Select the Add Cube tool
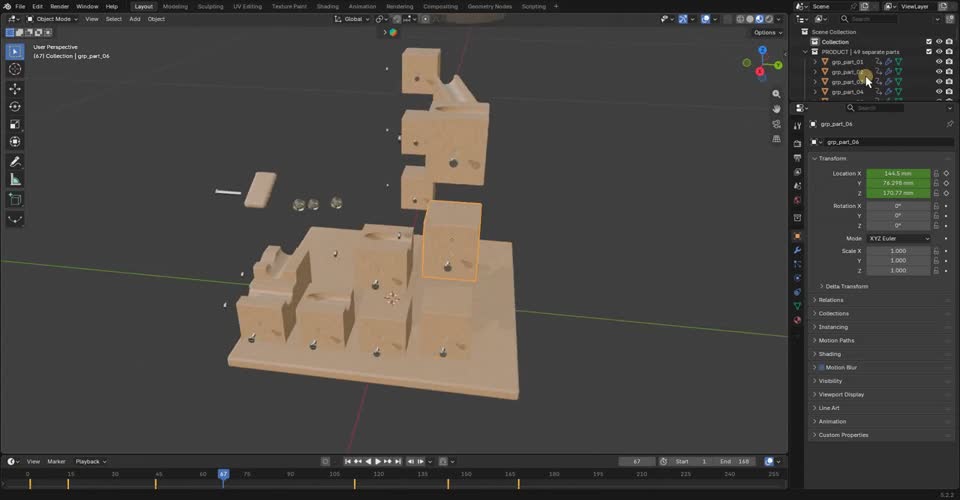 point(15,200)
